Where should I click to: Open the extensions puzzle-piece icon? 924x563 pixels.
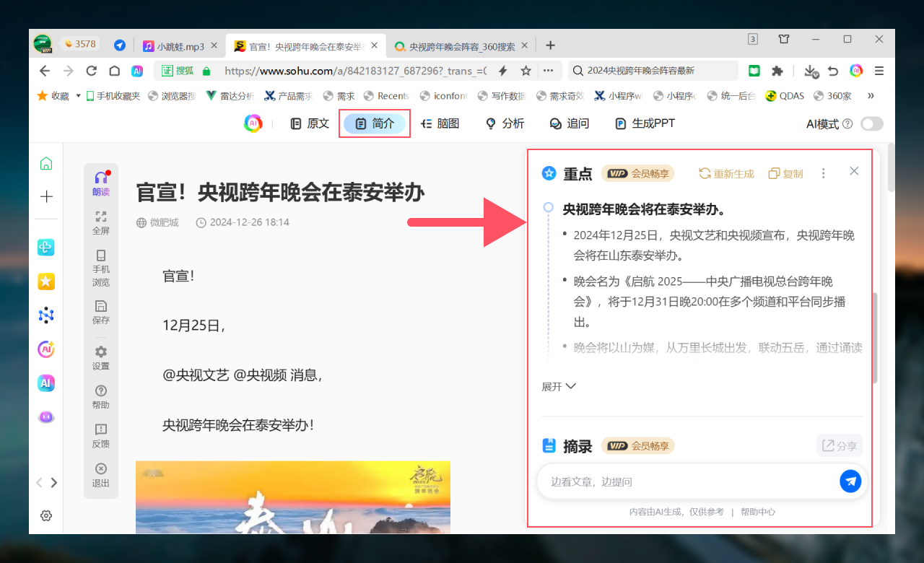pyautogui.click(x=777, y=71)
